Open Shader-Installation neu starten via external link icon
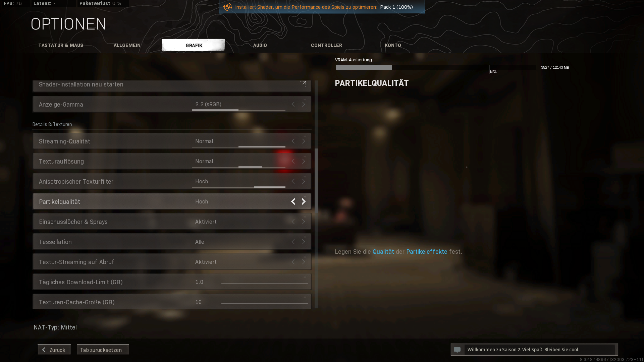Image resolution: width=644 pixels, height=362 pixels. tap(303, 84)
